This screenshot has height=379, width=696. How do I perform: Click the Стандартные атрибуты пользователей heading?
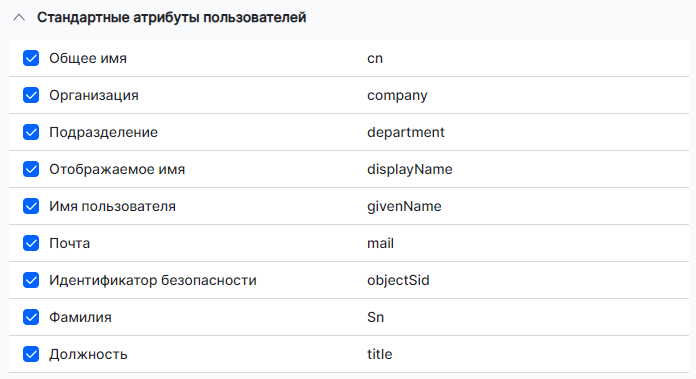(171, 18)
